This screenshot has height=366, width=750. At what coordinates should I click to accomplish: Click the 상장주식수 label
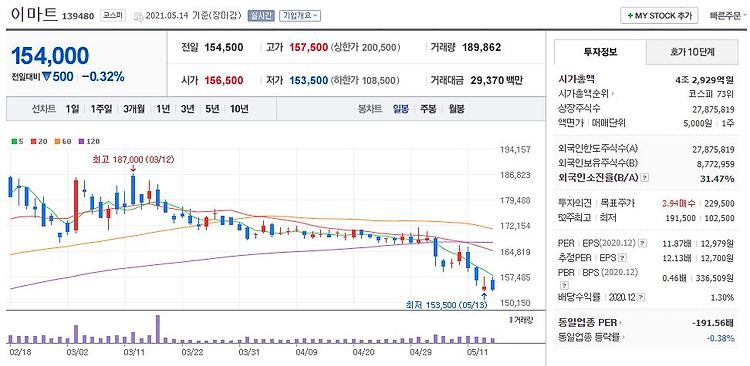coord(579,108)
